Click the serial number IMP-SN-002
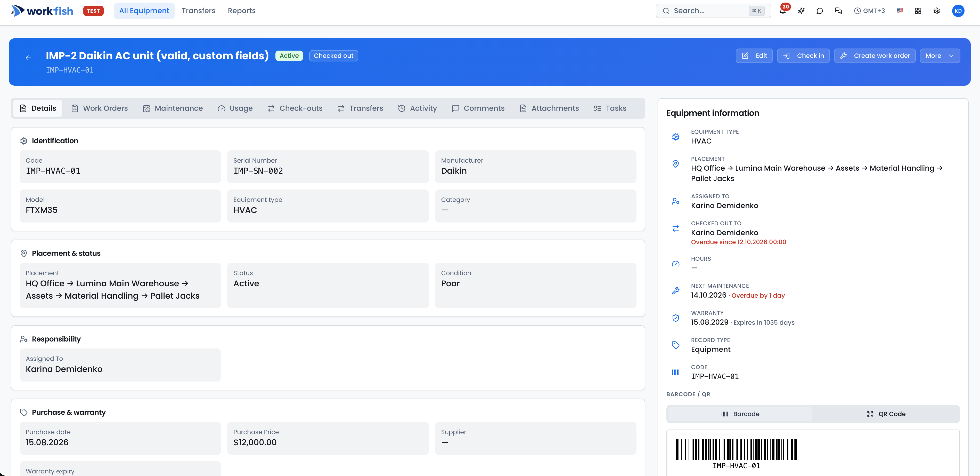 pyautogui.click(x=258, y=171)
